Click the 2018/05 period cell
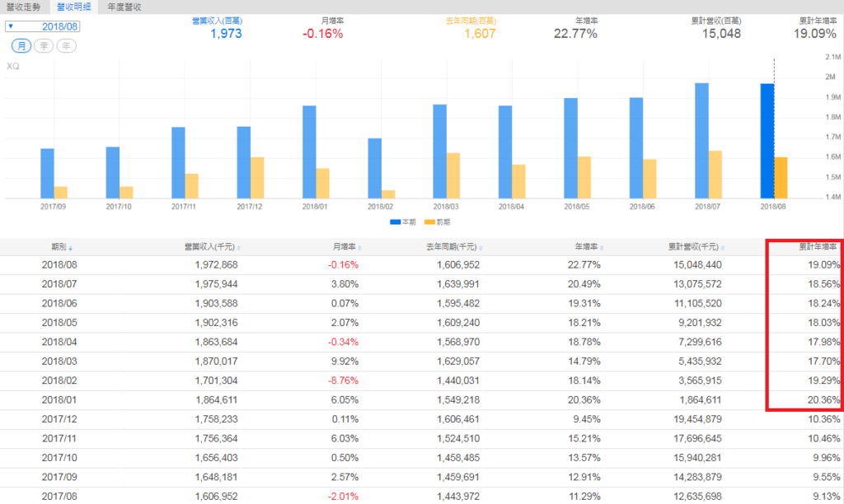 (x=59, y=323)
